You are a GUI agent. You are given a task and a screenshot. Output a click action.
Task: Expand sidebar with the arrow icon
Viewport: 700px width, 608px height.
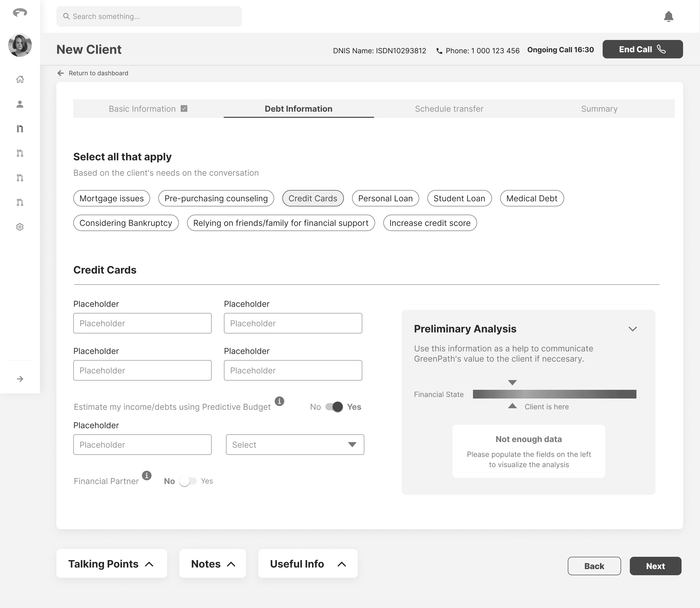(20, 379)
